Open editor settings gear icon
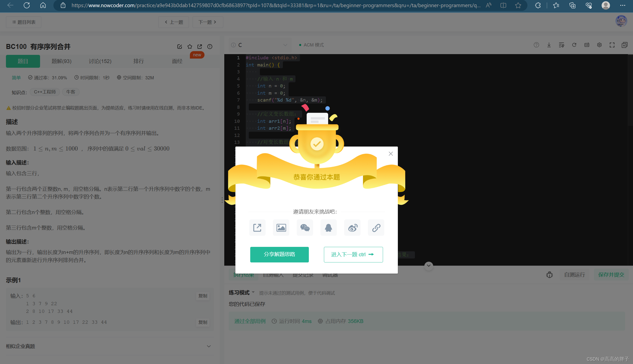Viewport: 633px width, 364px height. pyautogui.click(x=599, y=45)
